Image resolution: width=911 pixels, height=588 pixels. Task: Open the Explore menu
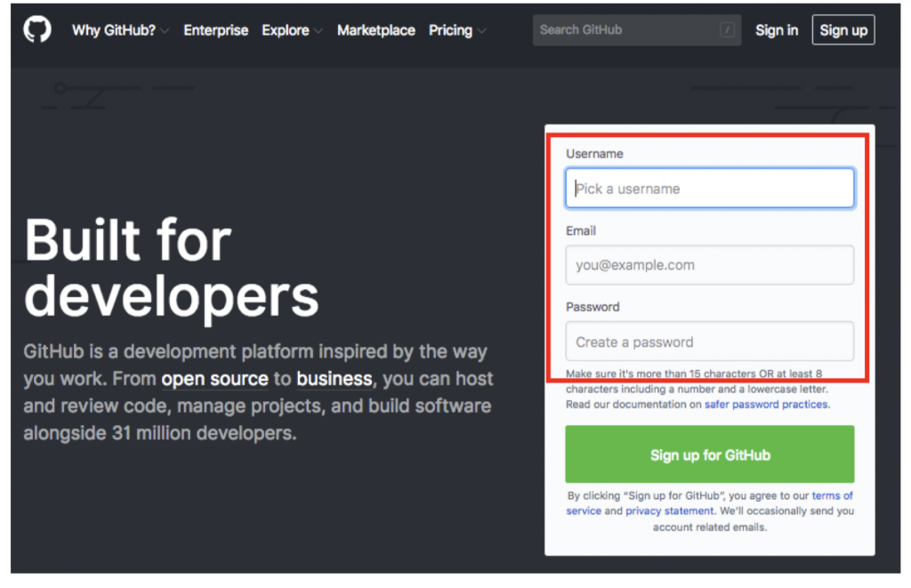286,30
